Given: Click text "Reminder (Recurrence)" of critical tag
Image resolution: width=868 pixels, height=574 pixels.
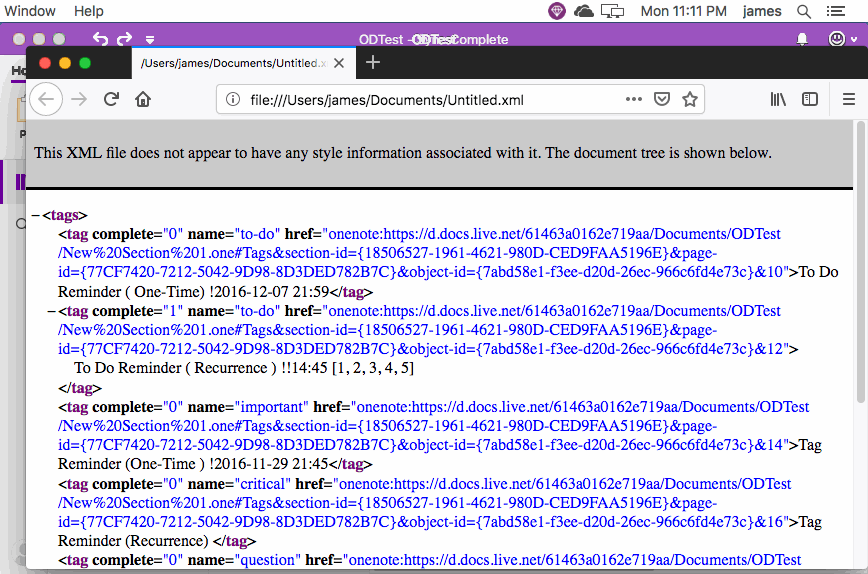Looking at the screenshot, I should point(133,541).
